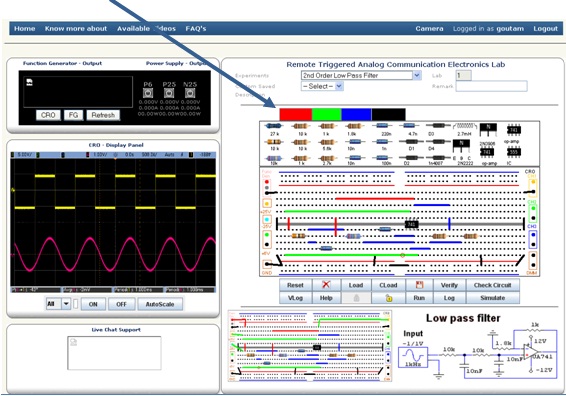566x396 pixels.
Task: Expand the Select custom saved dropdown
Action: [x=322, y=86]
